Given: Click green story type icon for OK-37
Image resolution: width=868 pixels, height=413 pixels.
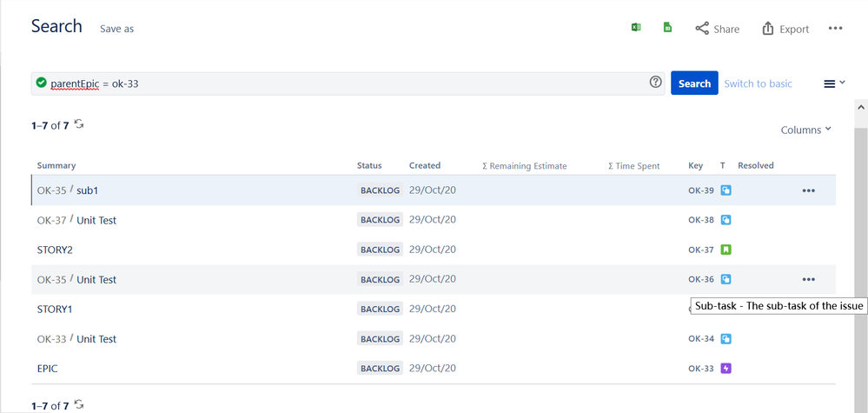Looking at the screenshot, I should click(x=726, y=250).
